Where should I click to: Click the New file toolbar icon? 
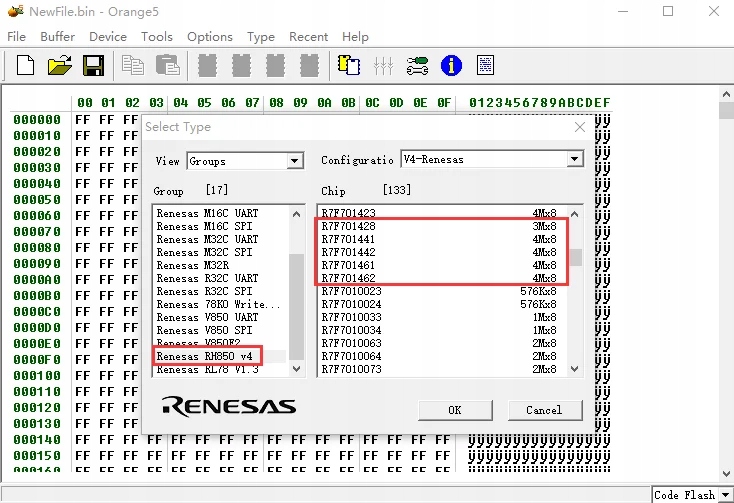[x=25, y=66]
